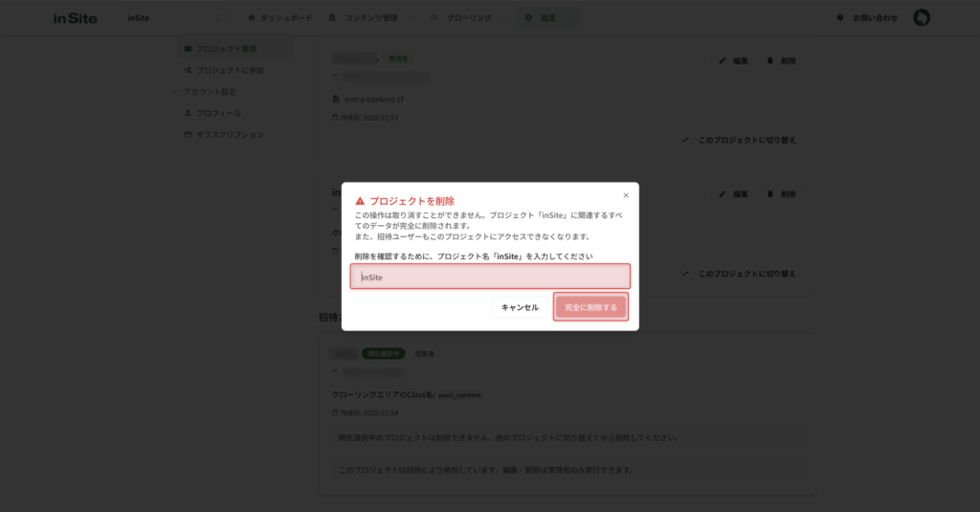Screen dimensions: 980x512
Task: Click the entry-content cf class text
Action: pos(374,100)
